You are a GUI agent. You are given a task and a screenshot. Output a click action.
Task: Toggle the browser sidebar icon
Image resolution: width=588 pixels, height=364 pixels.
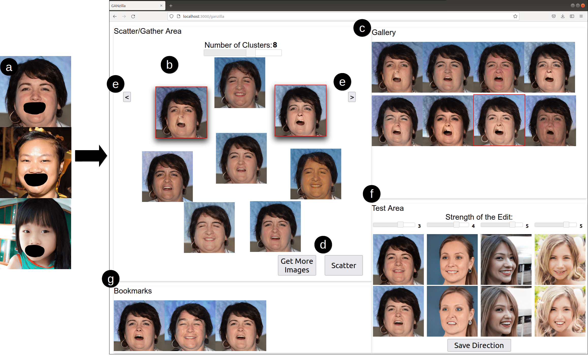pyautogui.click(x=572, y=16)
